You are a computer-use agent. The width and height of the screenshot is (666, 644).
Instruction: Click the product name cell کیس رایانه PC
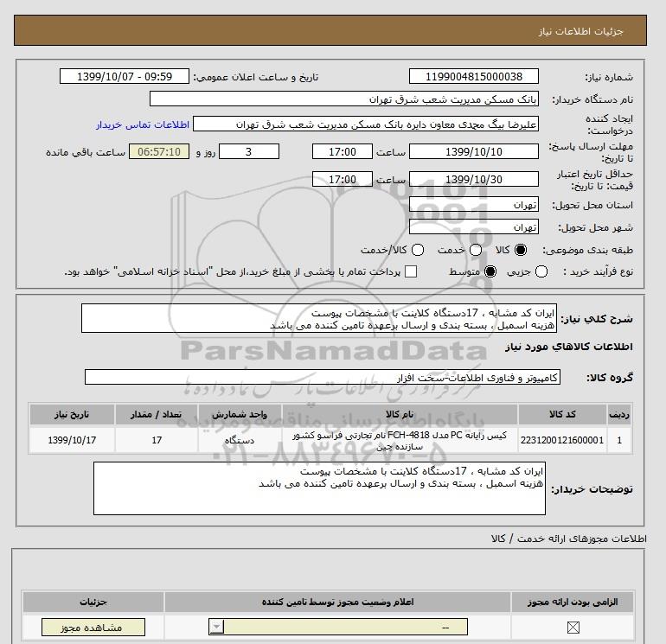400,440
